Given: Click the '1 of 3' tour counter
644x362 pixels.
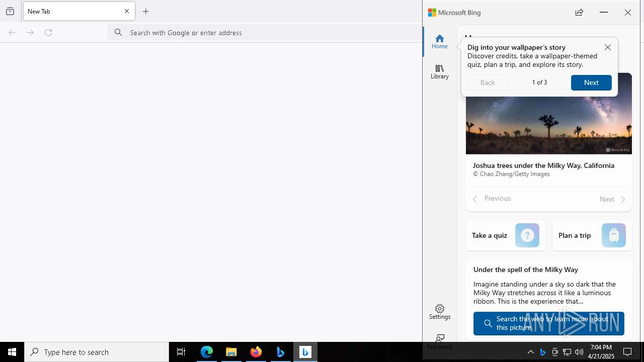Looking at the screenshot, I should click(539, 82).
